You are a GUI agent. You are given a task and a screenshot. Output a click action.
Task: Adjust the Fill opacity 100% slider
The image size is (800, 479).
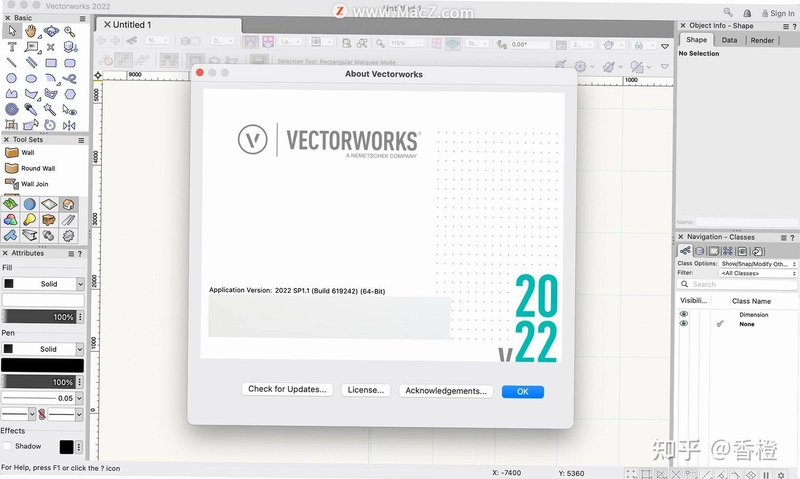click(x=39, y=317)
